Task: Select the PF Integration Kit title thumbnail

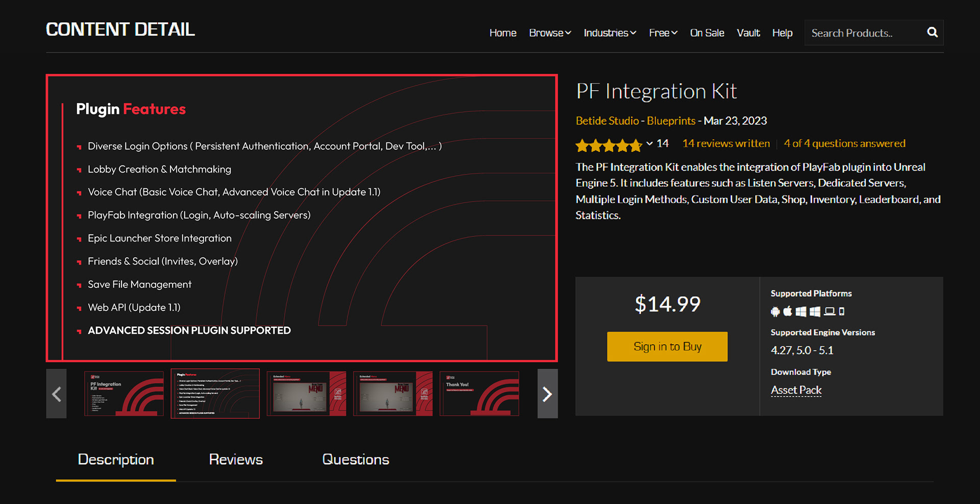Action: click(x=124, y=394)
